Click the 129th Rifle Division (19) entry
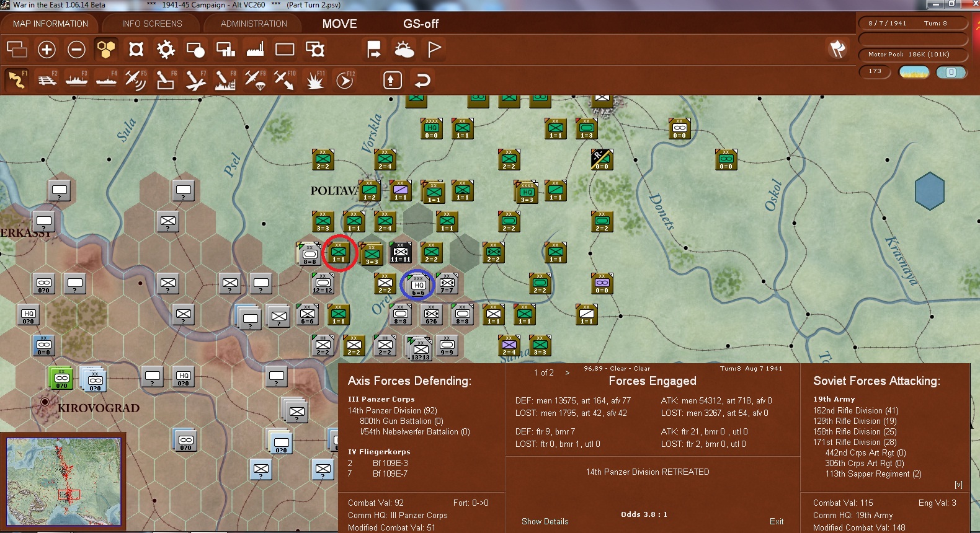This screenshot has height=533, width=980. (855, 421)
